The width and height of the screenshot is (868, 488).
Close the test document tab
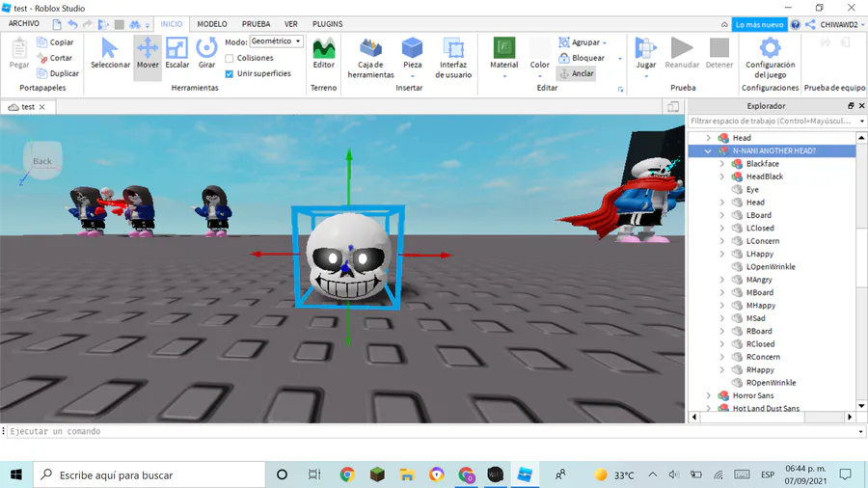pos(42,107)
